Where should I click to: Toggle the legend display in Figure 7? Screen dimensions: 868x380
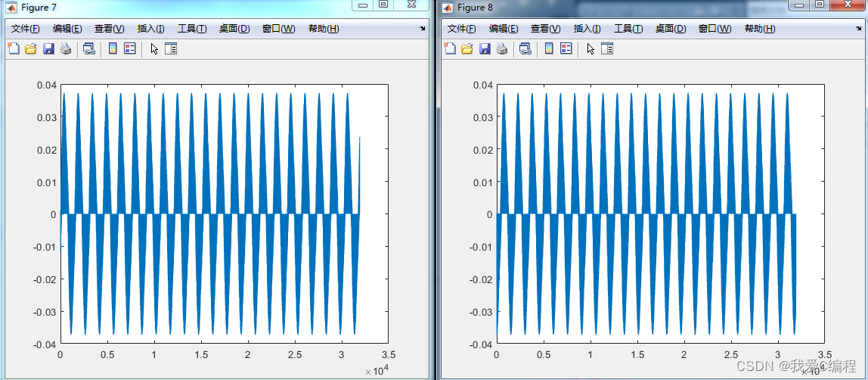(129, 49)
